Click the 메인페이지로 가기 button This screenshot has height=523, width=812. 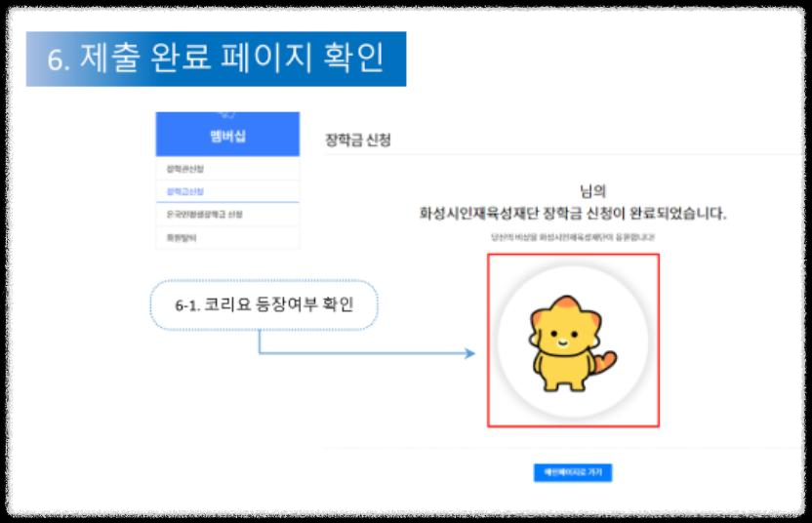pyautogui.click(x=573, y=472)
